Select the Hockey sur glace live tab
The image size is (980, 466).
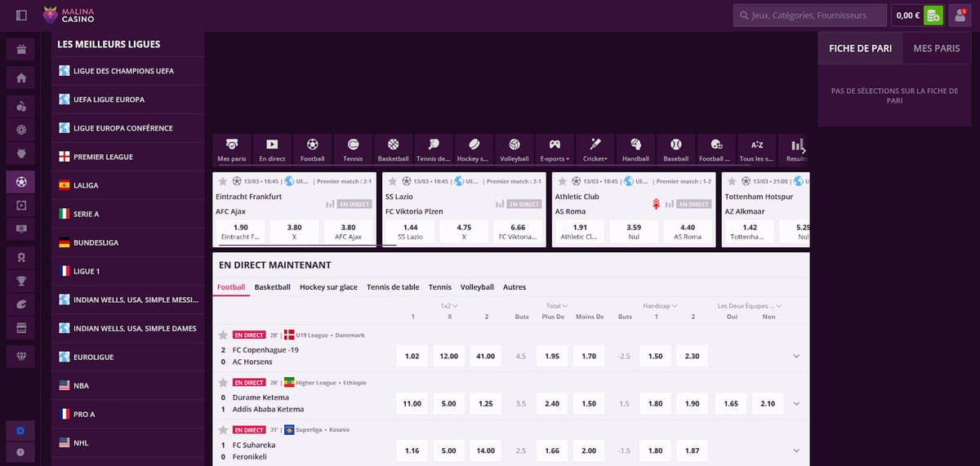328,287
